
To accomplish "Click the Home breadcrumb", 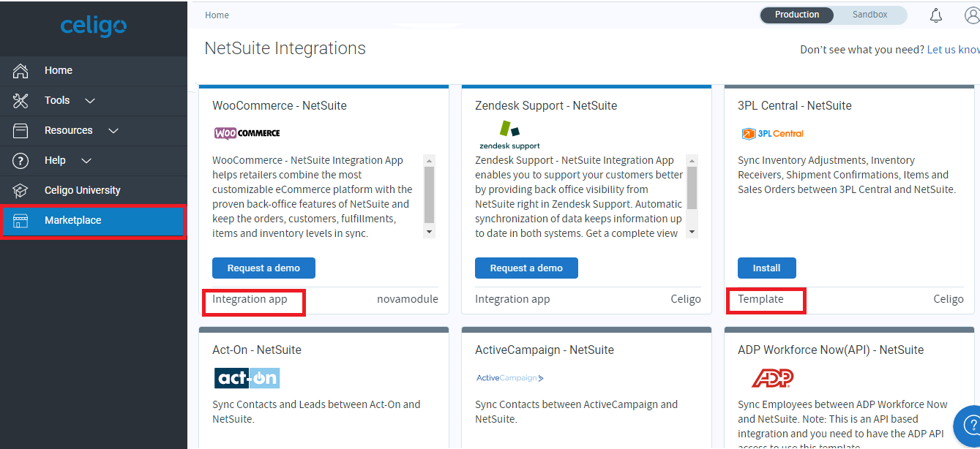I will click(217, 15).
